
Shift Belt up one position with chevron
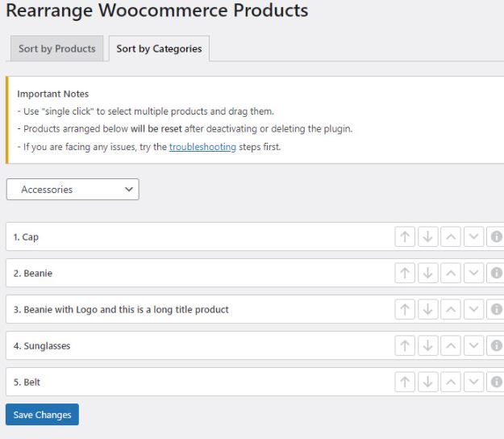point(451,382)
